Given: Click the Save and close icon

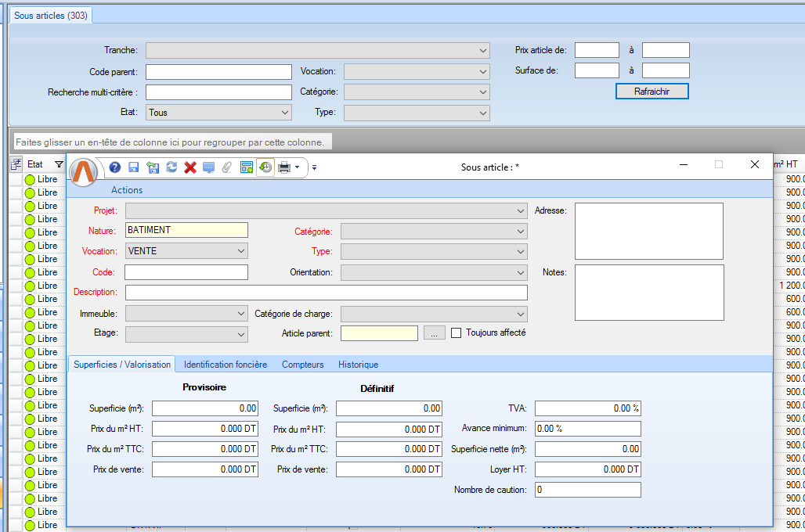Looking at the screenshot, I should click(152, 167).
